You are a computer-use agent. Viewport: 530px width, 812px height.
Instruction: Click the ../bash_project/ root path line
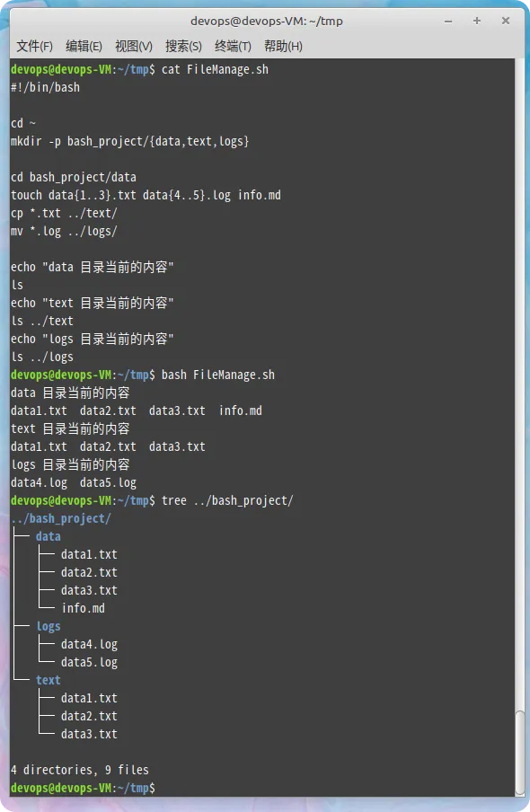60,518
